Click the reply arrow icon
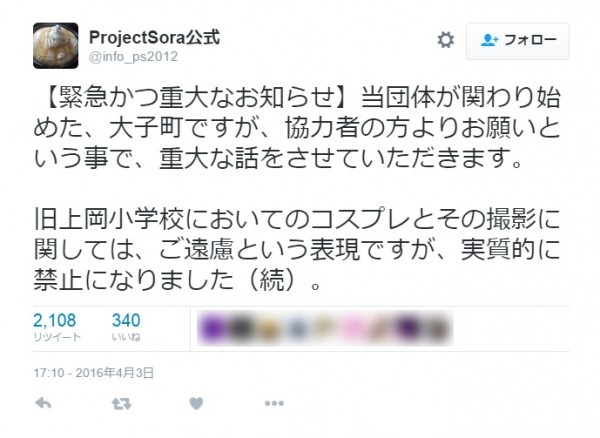The width and height of the screenshot is (600, 438). pos(43,403)
